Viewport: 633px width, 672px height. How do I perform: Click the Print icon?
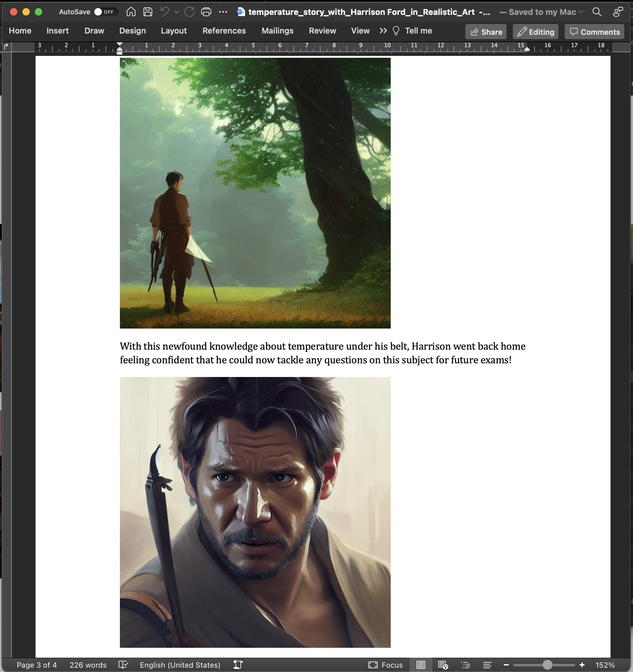[x=206, y=12]
